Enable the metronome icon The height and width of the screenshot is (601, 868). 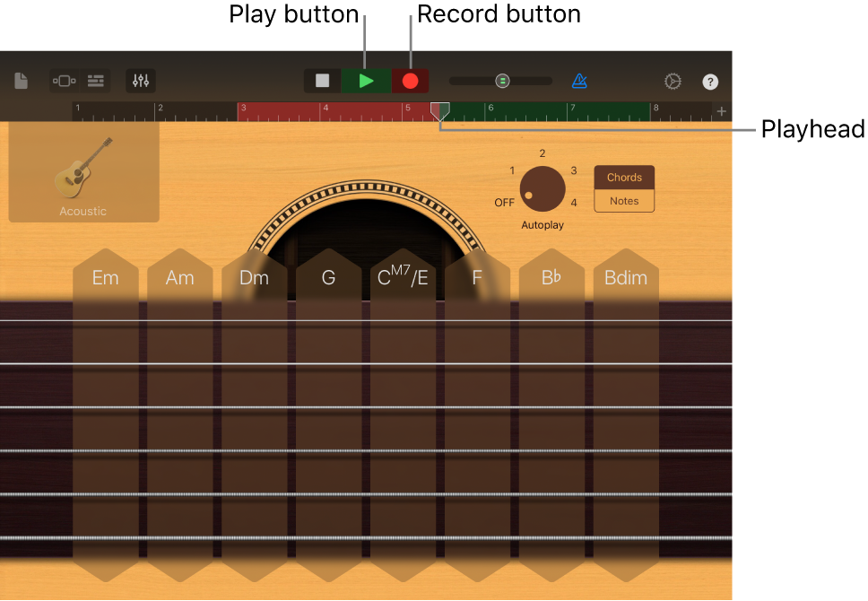(580, 81)
